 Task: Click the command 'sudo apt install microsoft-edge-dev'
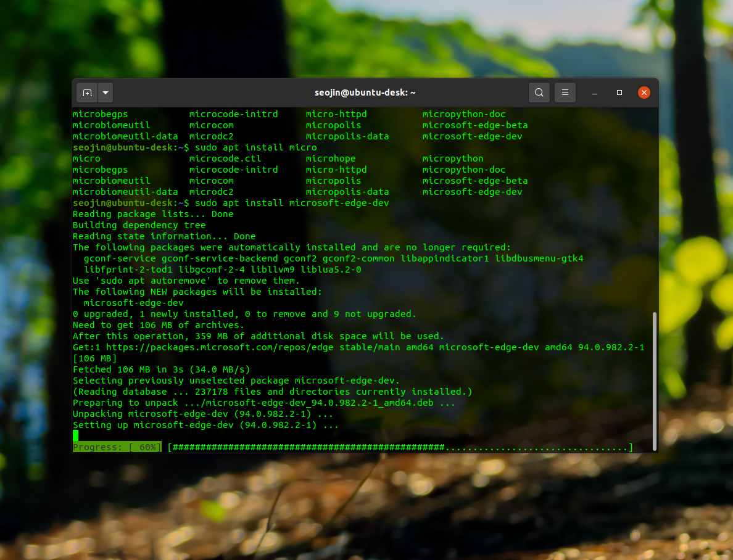point(292,203)
